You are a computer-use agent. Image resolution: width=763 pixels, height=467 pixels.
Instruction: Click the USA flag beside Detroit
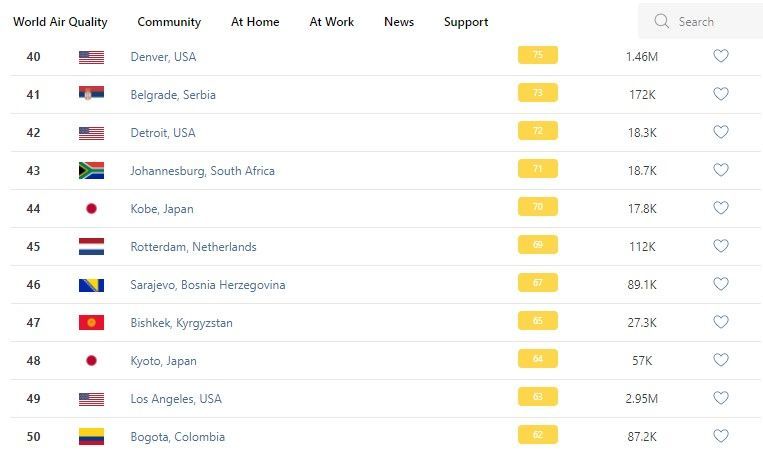[x=91, y=133]
